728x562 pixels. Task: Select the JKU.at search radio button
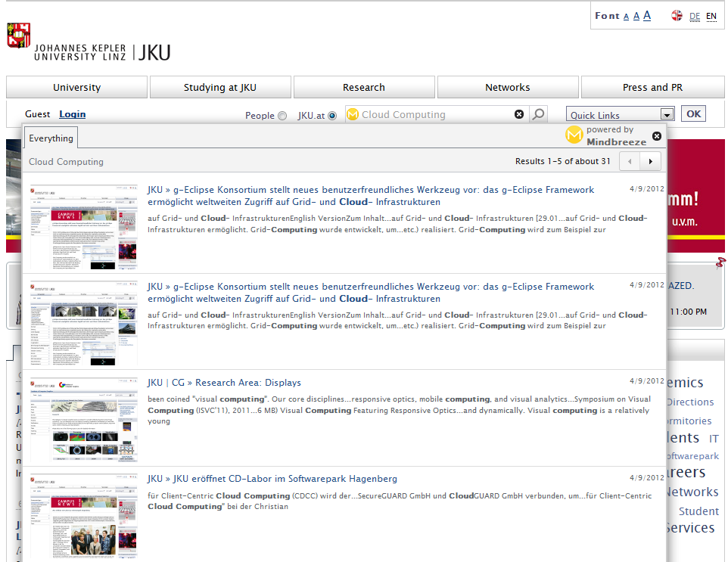332,116
